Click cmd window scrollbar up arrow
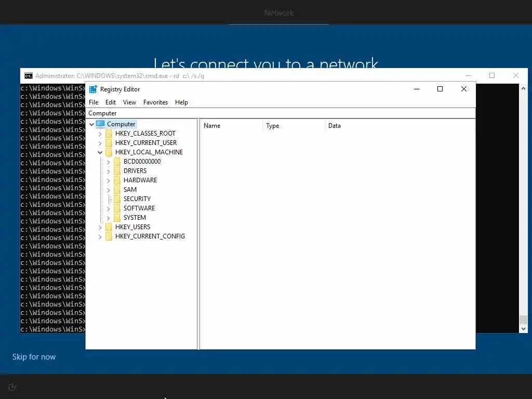 tap(523, 88)
